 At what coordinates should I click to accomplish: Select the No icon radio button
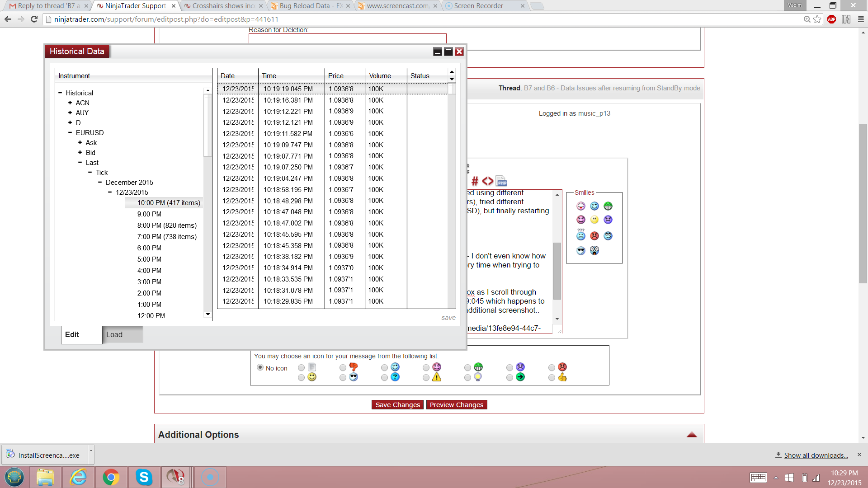260,367
